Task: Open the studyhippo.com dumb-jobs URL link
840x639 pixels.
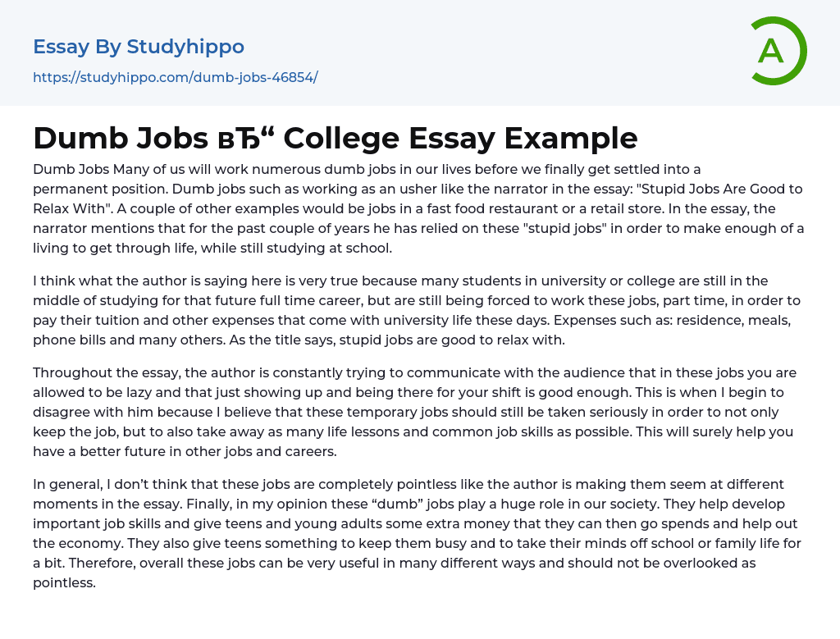Action: click(175, 78)
